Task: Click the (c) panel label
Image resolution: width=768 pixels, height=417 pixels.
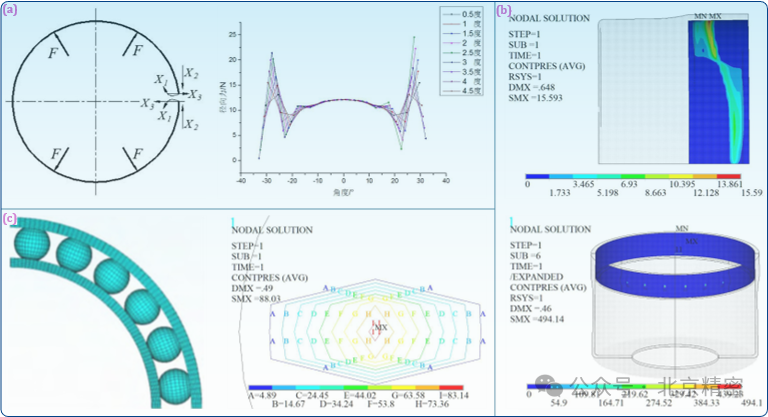Action: 10,219
